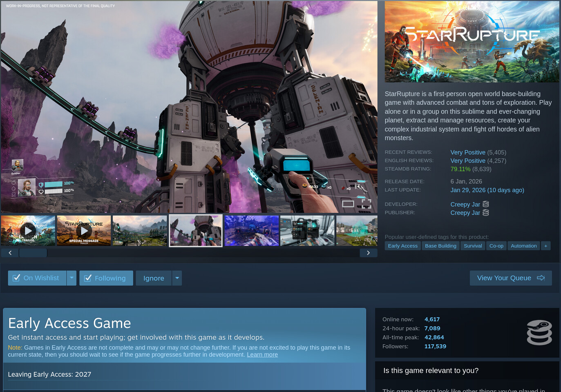Open the Jan 29, 2026 last update link

click(x=487, y=190)
